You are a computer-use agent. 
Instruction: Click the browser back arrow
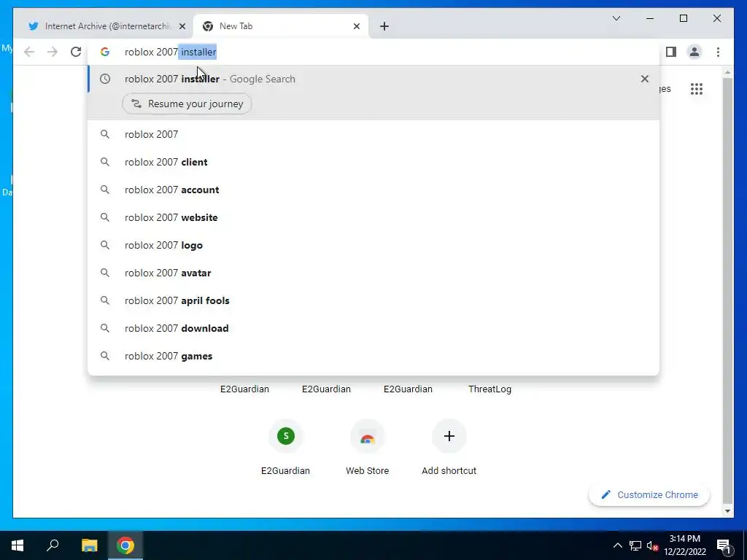tap(29, 52)
